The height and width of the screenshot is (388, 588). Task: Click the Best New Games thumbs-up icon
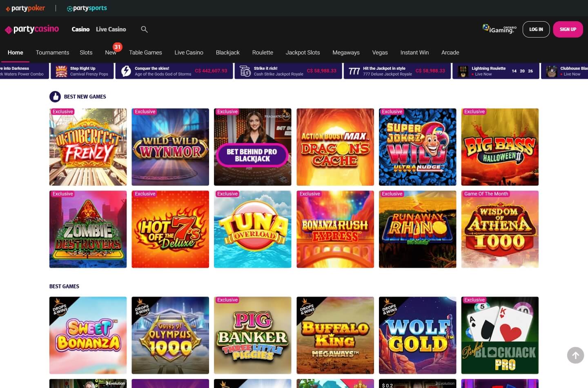(55, 97)
